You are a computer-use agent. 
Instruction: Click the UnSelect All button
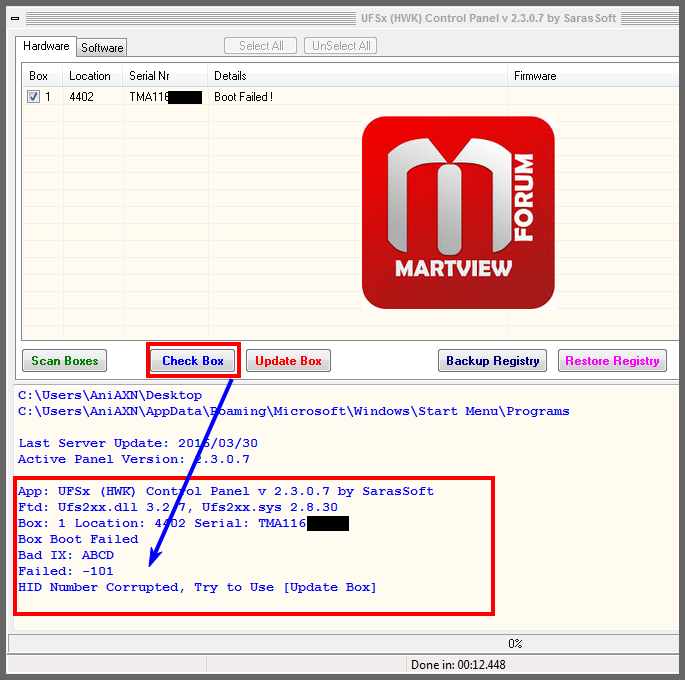(x=341, y=46)
